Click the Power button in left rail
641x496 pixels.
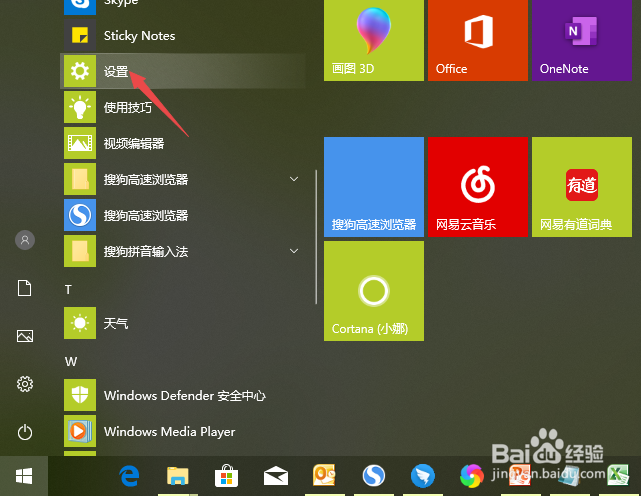[x=25, y=432]
